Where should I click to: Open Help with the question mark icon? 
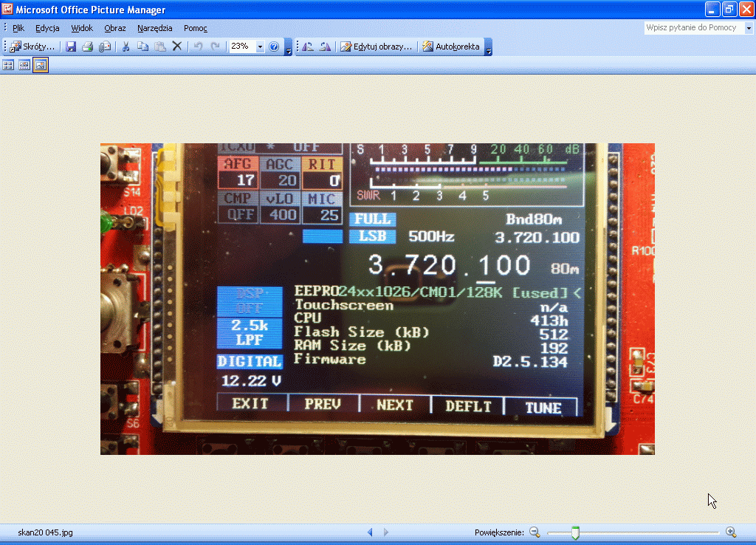point(274,47)
